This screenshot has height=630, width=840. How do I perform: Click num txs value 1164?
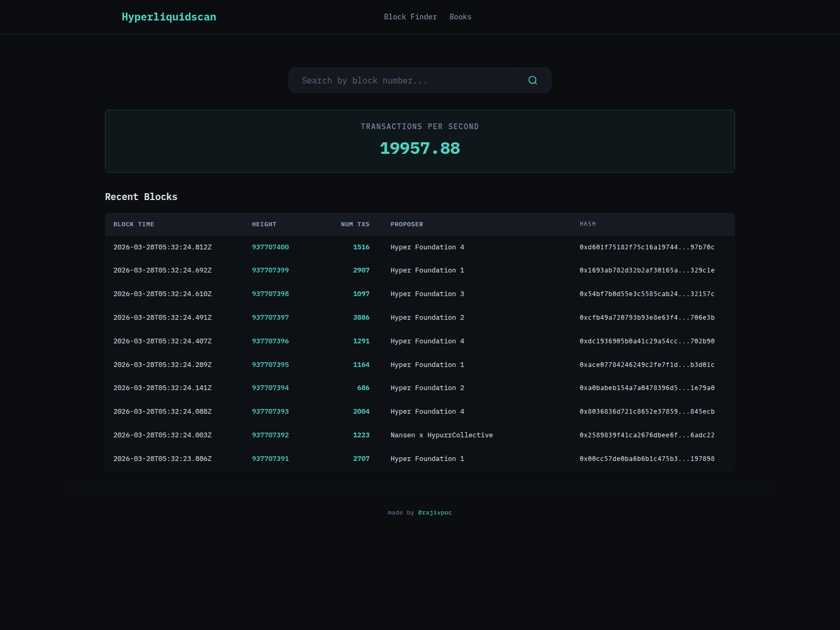tap(361, 365)
